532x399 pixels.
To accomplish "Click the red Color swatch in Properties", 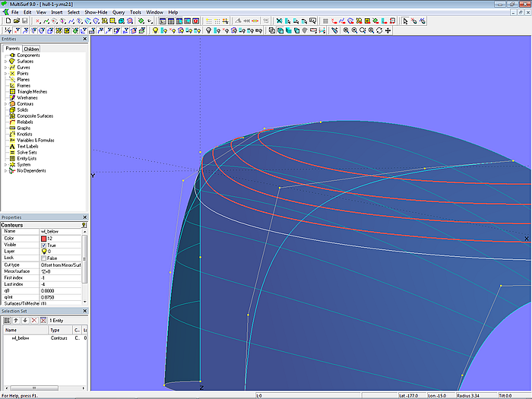I will [44, 238].
